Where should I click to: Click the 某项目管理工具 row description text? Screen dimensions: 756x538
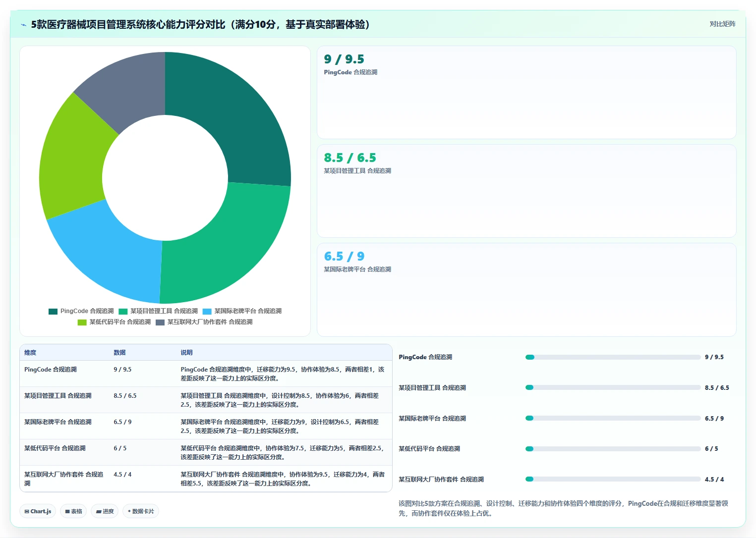click(280, 400)
